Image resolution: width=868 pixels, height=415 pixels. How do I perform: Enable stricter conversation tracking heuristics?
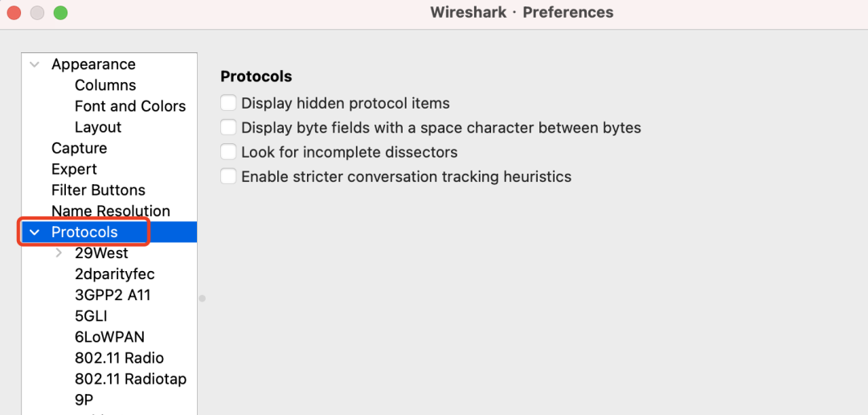pos(228,176)
